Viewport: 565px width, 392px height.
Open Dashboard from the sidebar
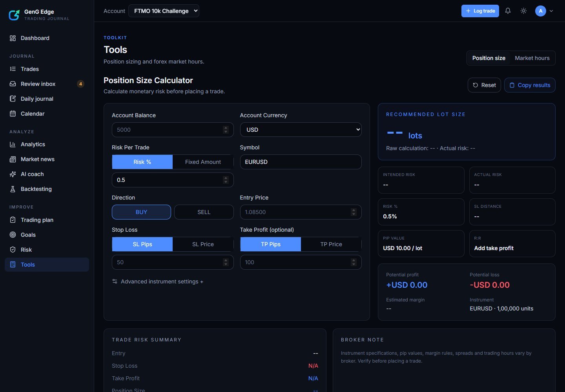[47, 38]
